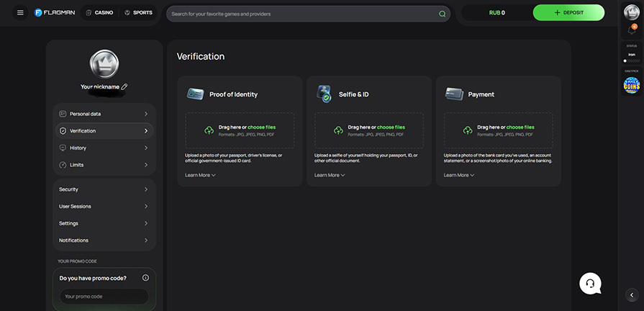The image size is (644, 311).
Task: Click the notification bell icon
Action: tap(631, 30)
